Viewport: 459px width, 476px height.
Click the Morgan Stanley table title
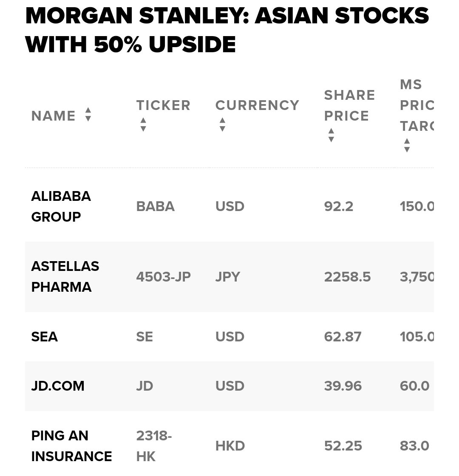tap(227, 30)
